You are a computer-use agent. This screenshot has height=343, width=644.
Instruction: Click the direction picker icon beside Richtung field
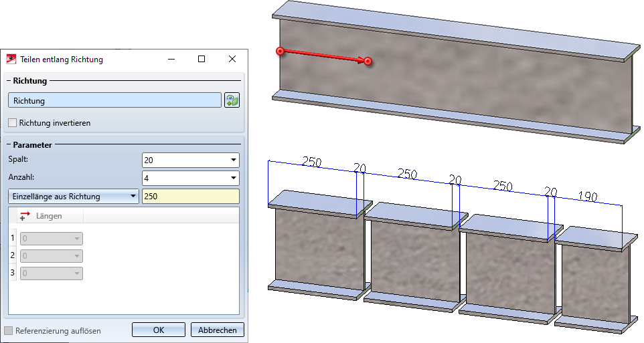point(232,100)
